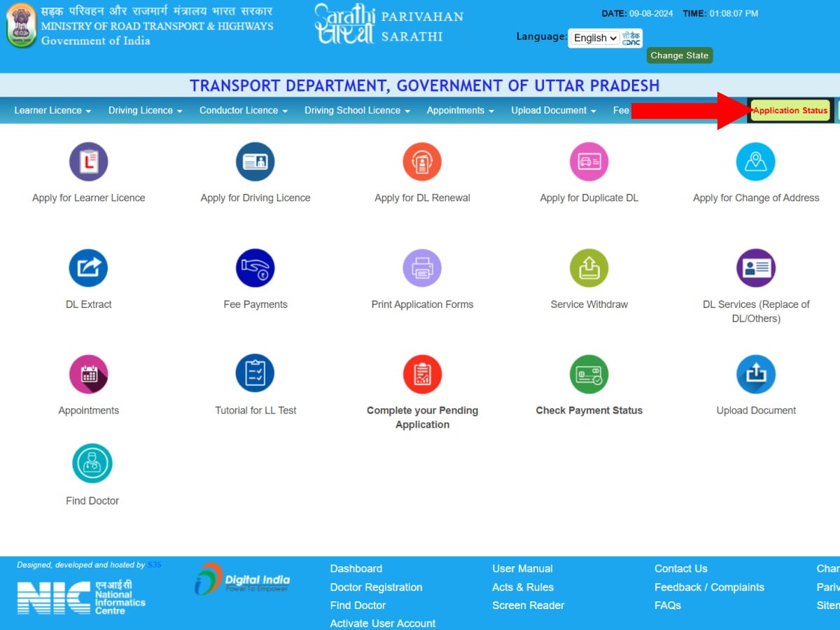Open the Apply for Driving Licence icon
The height and width of the screenshot is (630, 840).
[255, 162]
